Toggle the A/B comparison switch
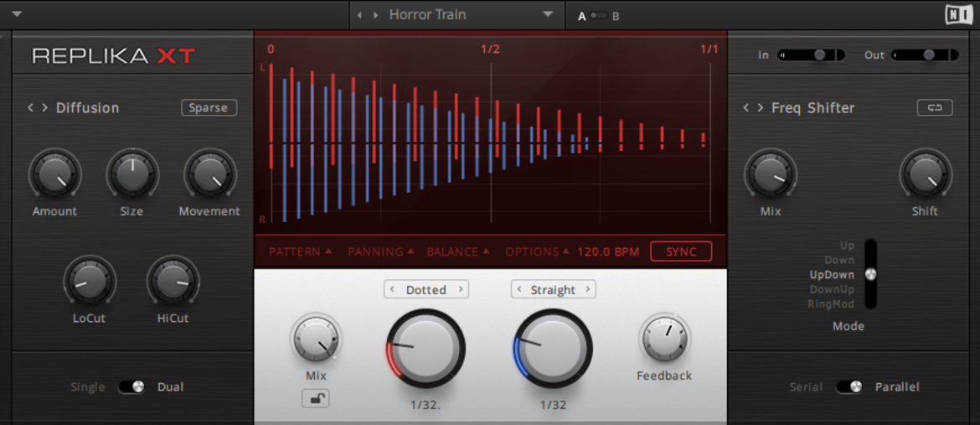 pos(599,16)
